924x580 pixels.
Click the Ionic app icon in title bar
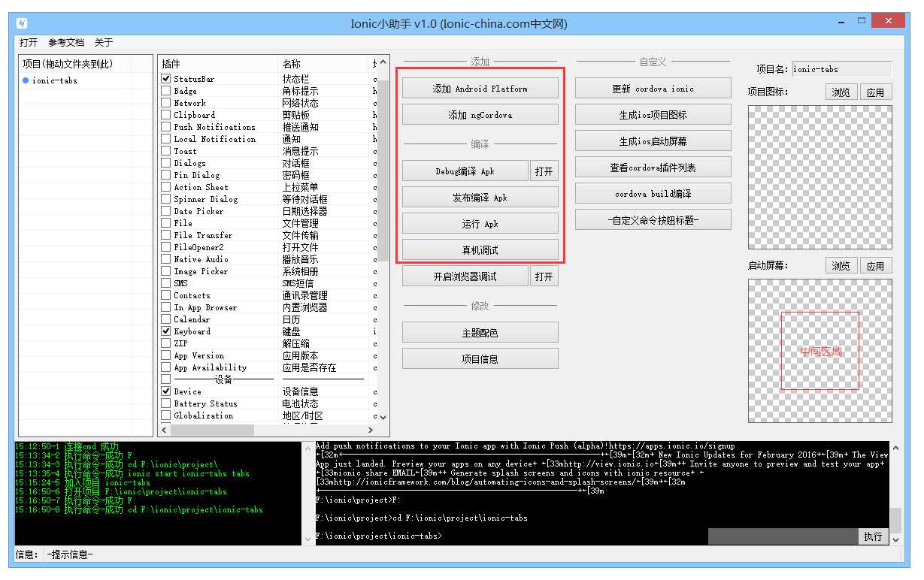(x=23, y=23)
